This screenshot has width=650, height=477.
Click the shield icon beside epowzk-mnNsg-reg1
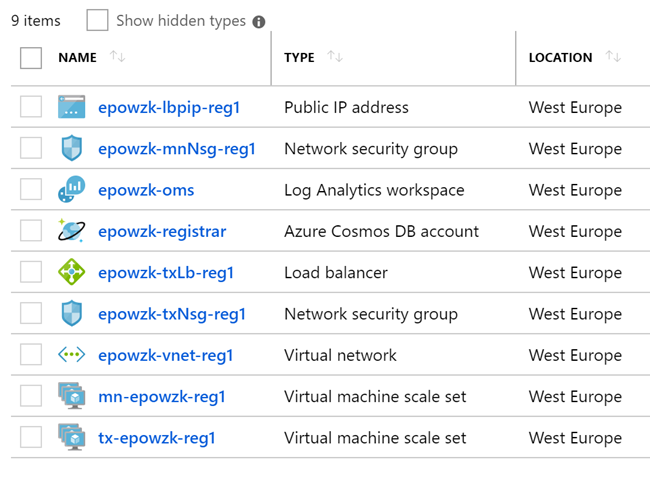tap(72, 148)
